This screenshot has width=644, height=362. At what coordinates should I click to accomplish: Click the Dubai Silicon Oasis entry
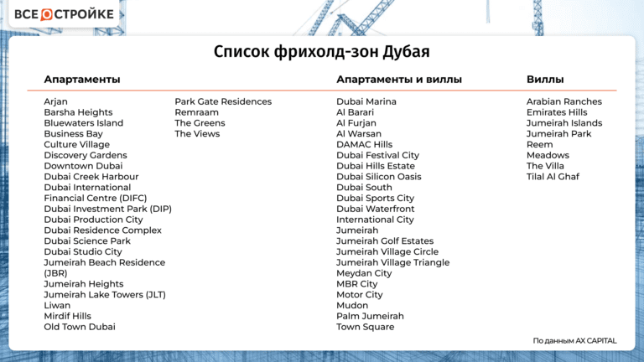click(379, 177)
